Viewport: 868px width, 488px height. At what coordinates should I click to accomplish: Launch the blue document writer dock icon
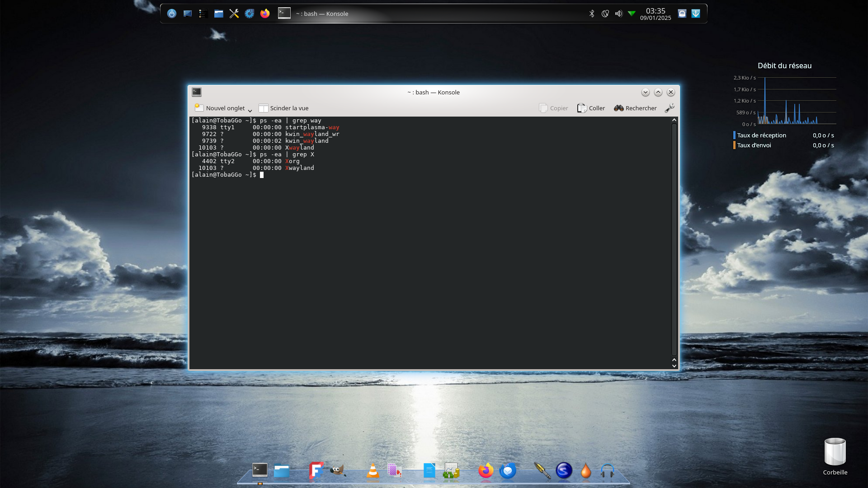429,470
